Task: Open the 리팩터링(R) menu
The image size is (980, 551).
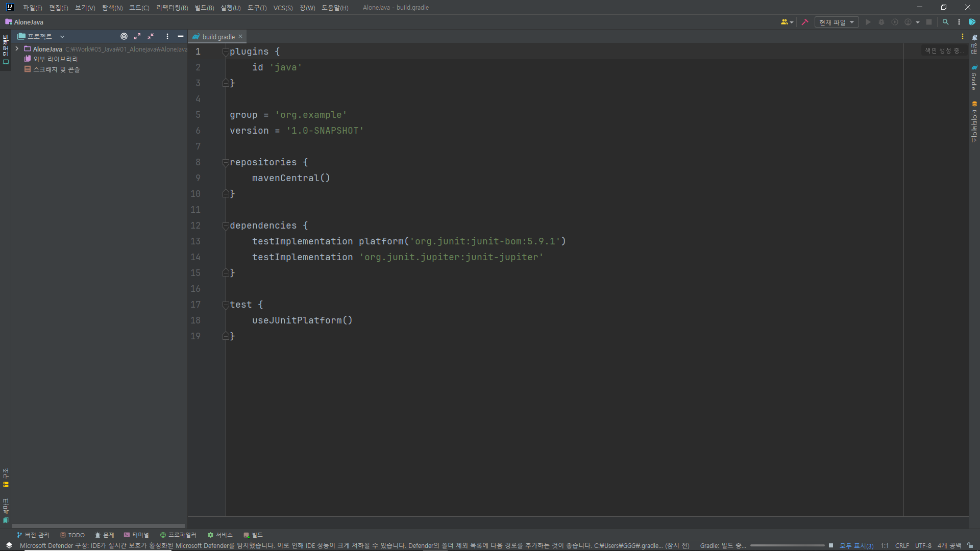Action: pyautogui.click(x=171, y=8)
